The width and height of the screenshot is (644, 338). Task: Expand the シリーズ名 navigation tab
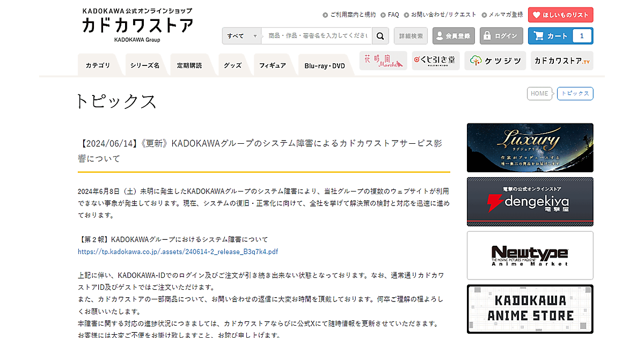(144, 65)
